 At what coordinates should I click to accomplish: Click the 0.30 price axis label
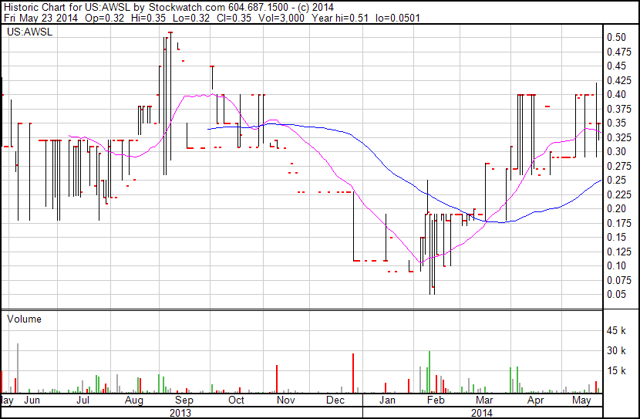click(x=616, y=151)
